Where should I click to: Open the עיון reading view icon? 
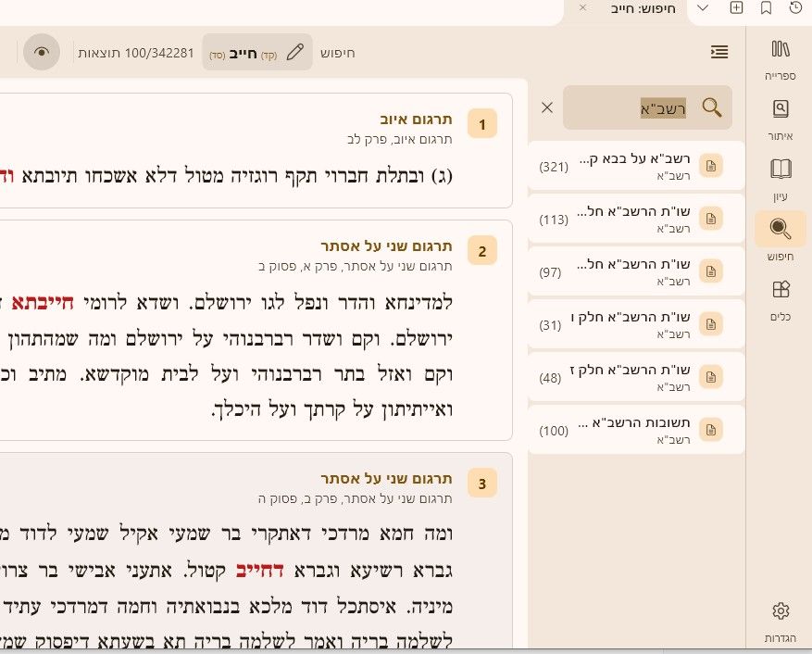point(780,180)
